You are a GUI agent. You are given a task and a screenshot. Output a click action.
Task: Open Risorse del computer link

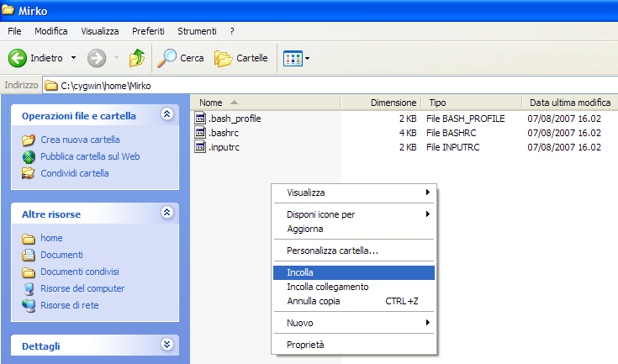point(82,288)
